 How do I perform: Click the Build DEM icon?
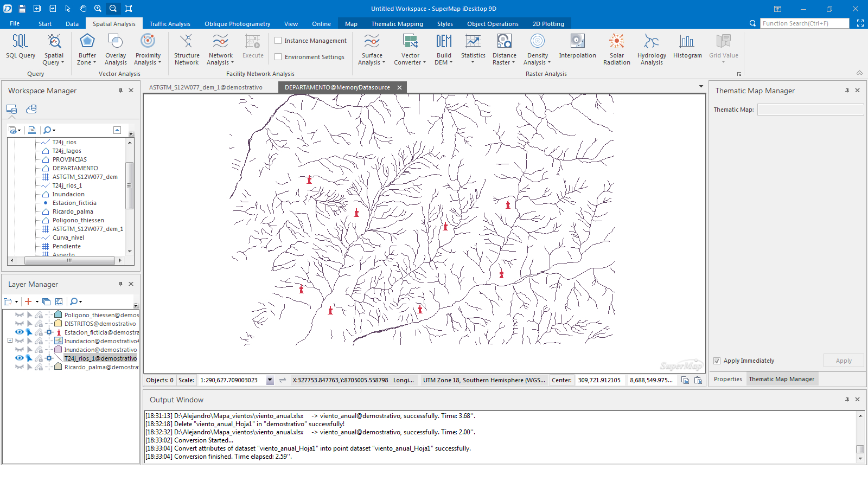tap(444, 42)
